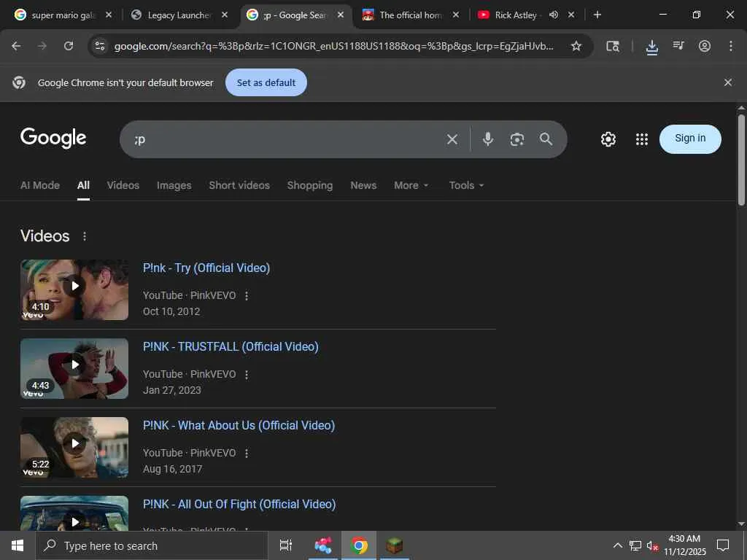Image resolution: width=747 pixels, height=560 pixels.
Task: Open Windows Start menu
Action: [x=18, y=545]
